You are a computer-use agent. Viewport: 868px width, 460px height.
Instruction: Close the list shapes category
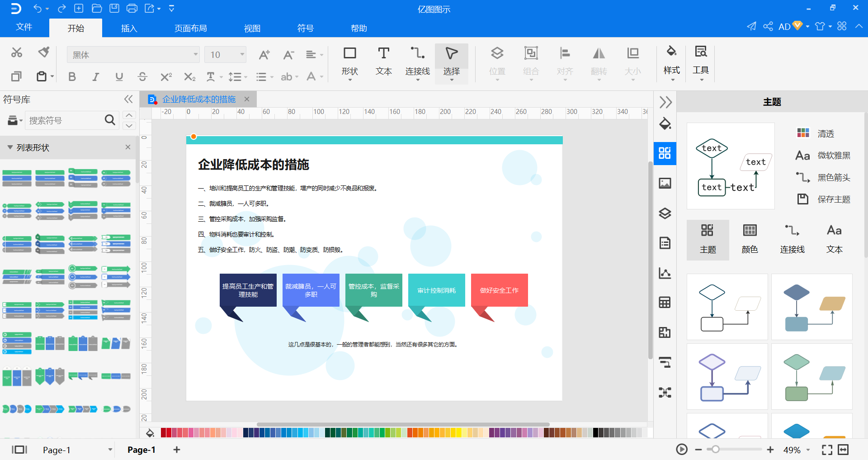[128, 147]
